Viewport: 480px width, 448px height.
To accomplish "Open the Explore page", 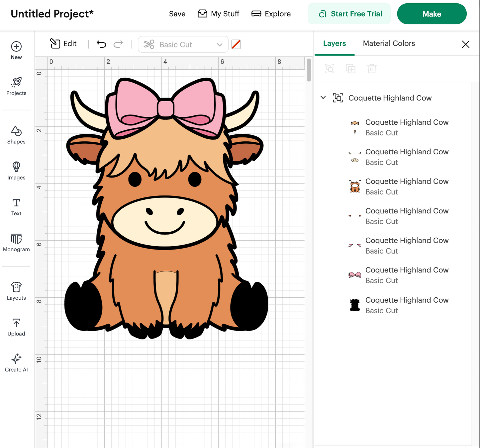I will [x=271, y=14].
